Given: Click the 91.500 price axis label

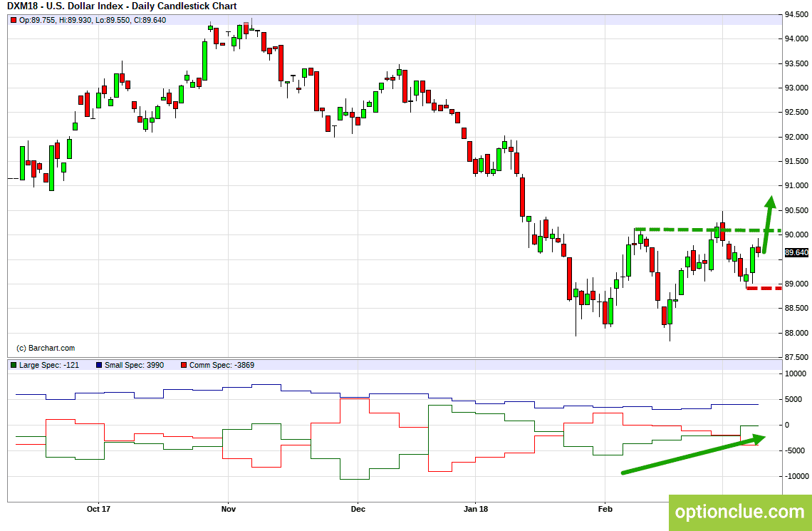Looking at the screenshot, I should pos(797,162).
